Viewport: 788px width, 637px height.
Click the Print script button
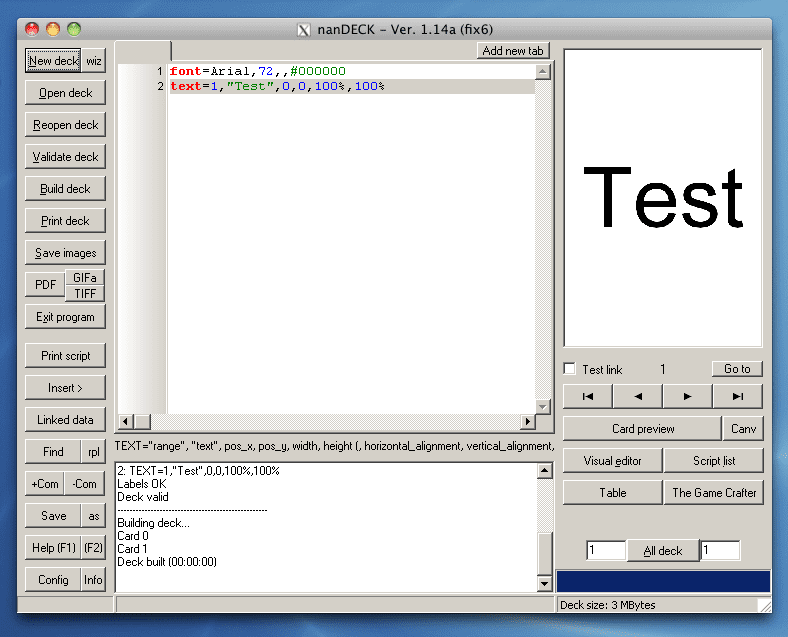(65, 356)
